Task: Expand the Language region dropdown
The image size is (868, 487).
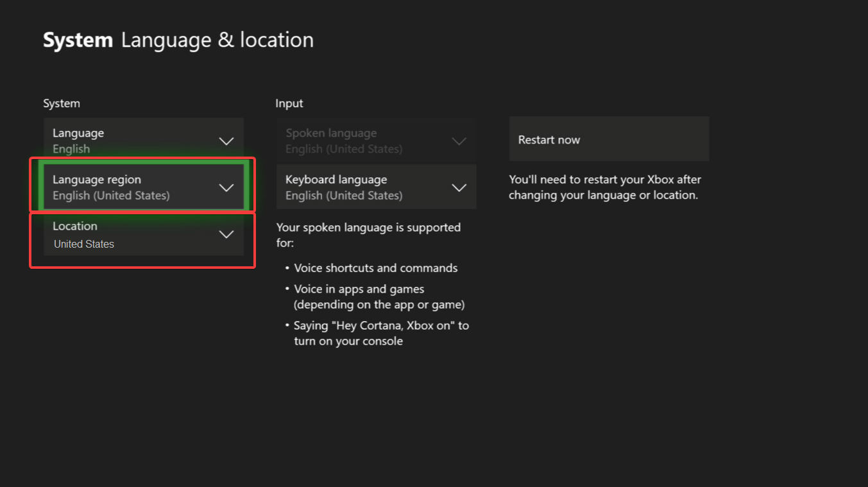Action: point(144,187)
